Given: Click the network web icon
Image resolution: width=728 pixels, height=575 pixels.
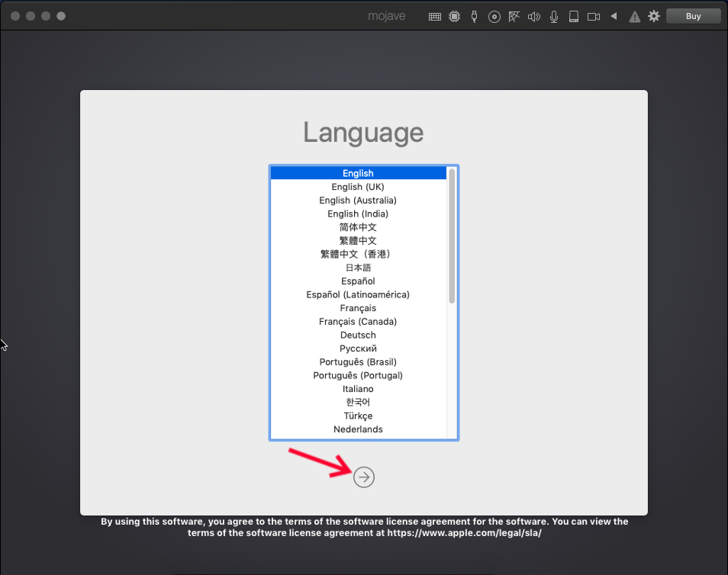Looking at the screenshot, I should pyautogui.click(x=514, y=16).
